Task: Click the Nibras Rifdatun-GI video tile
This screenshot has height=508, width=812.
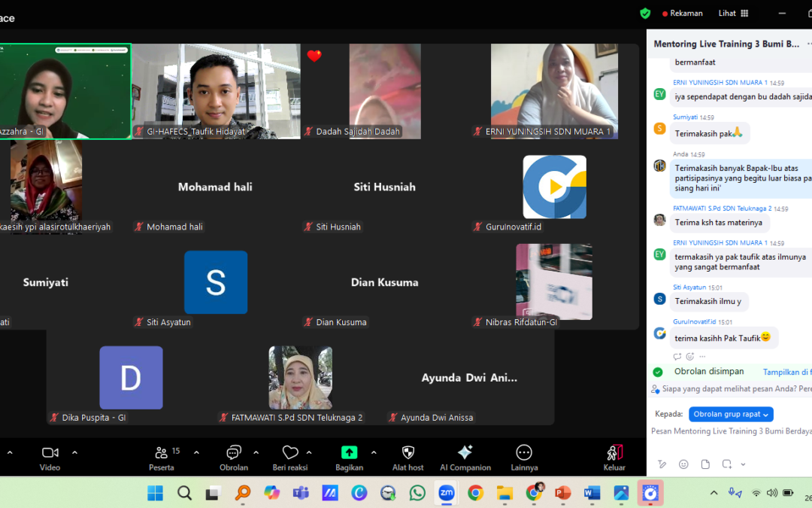Action: click(x=554, y=282)
